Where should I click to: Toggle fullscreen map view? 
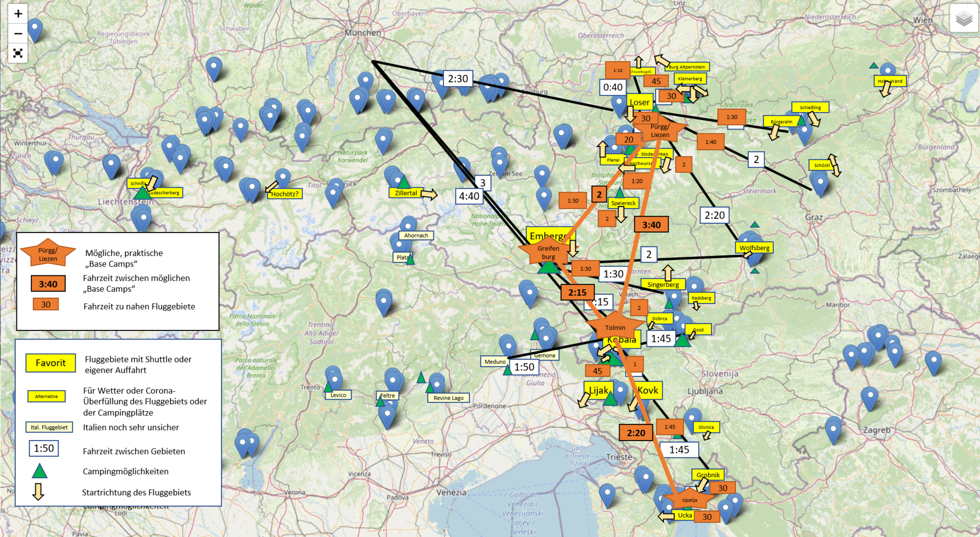(18, 53)
